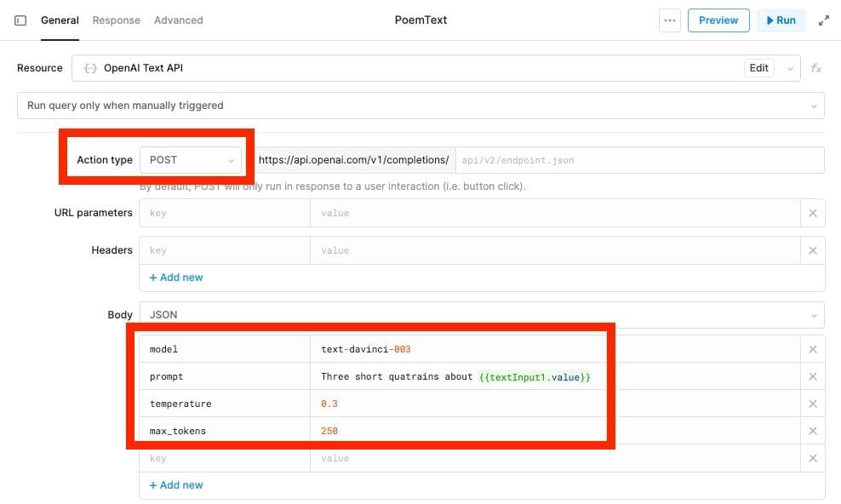Expand the Body JSON format dropdown
This screenshot has width=841, height=504.
tap(481, 315)
